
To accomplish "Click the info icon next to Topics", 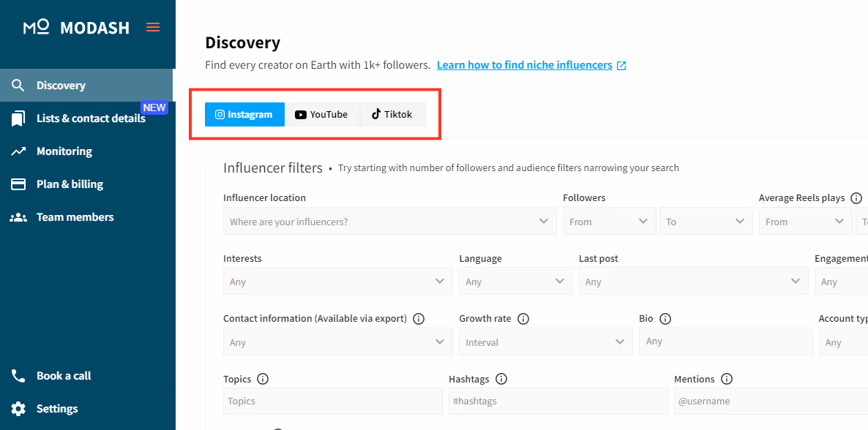I will coord(263,379).
